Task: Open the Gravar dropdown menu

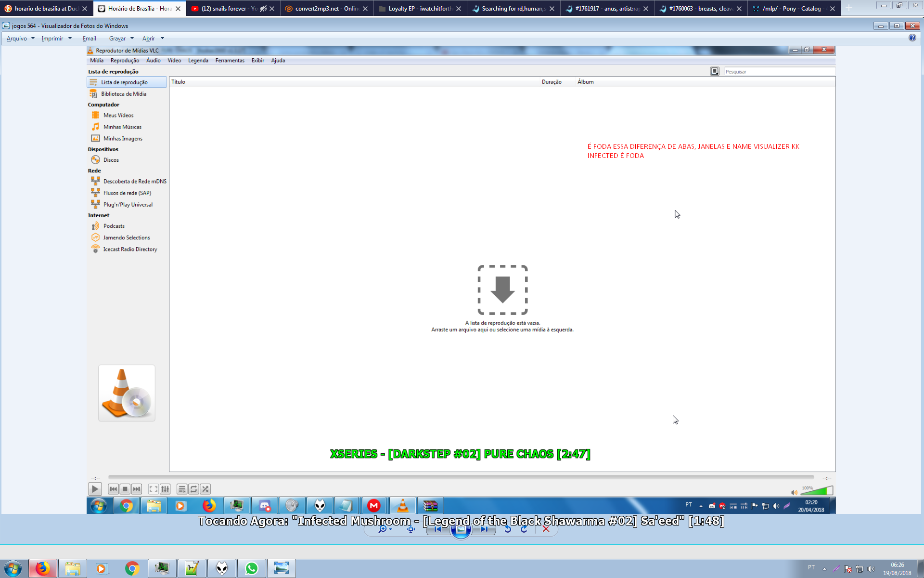Action: [121, 39]
